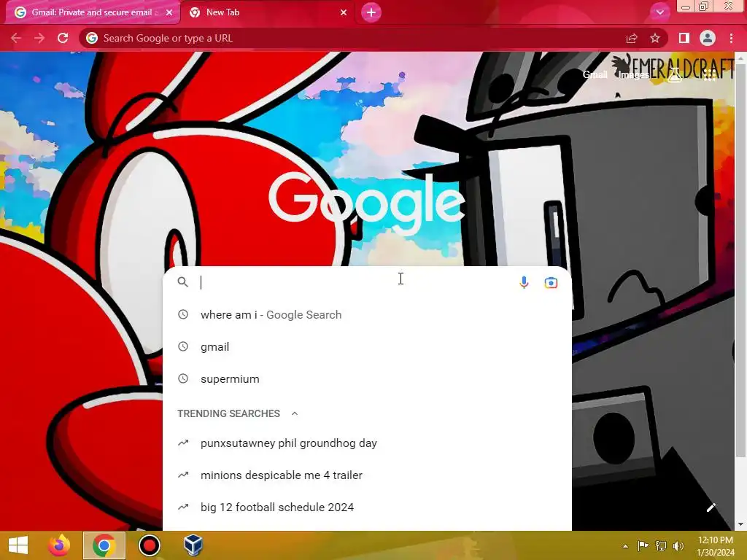The height and width of the screenshot is (560, 747).
Task: Click the trending arrow icon beside 'minions'
Action: (x=183, y=475)
